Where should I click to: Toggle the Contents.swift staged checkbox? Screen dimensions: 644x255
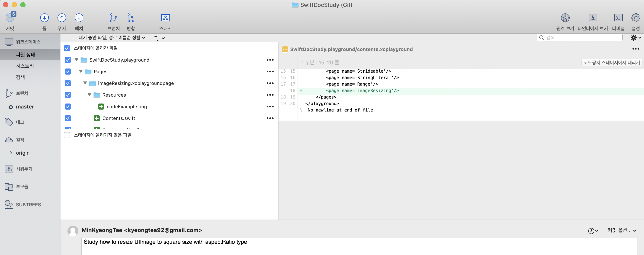(68, 118)
